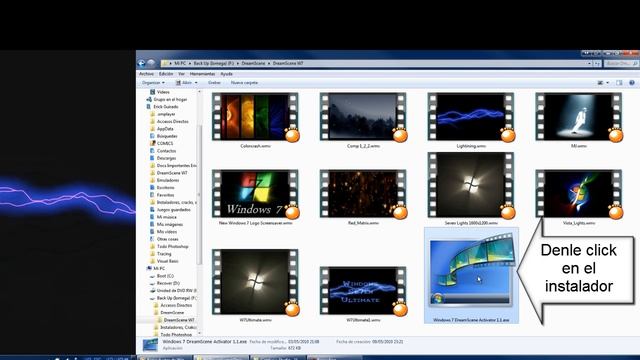Open the view options dropdown arrow
The width and height of the screenshot is (640, 360).
pos(607,83)
